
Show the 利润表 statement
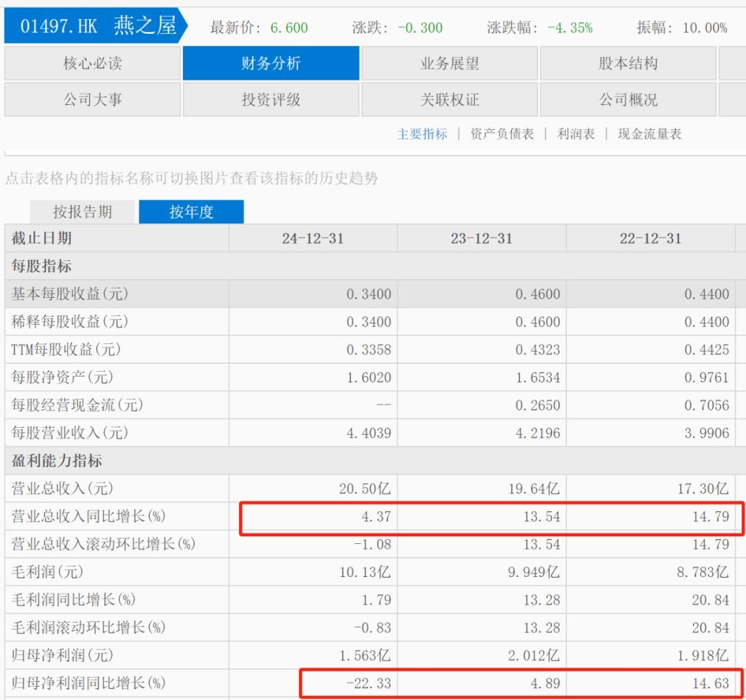pyautogui.click(x=576, y=134)
